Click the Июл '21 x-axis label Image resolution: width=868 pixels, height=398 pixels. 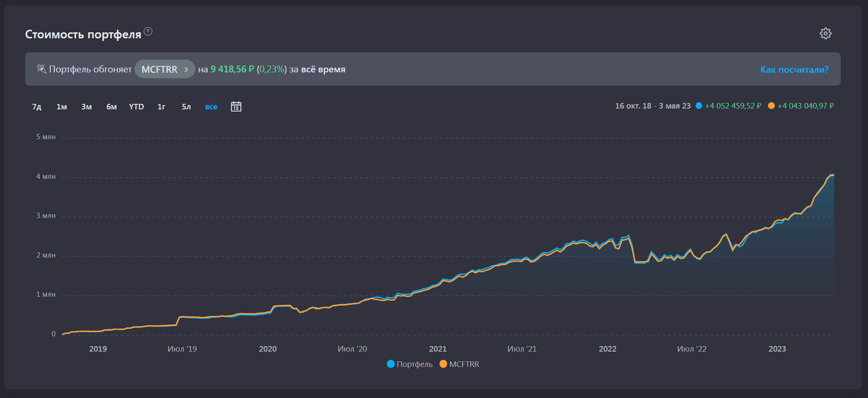tap(522, 349)
